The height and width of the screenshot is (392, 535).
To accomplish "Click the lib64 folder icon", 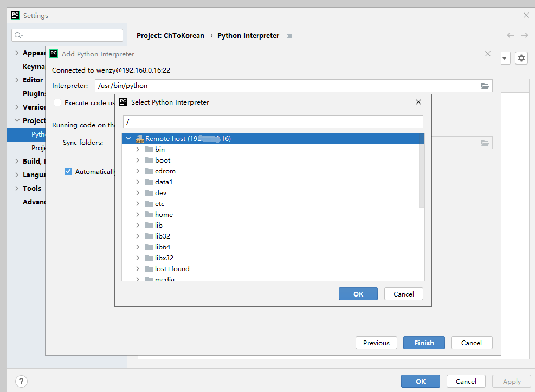I will pyautogui.click(x=149, y=247).
